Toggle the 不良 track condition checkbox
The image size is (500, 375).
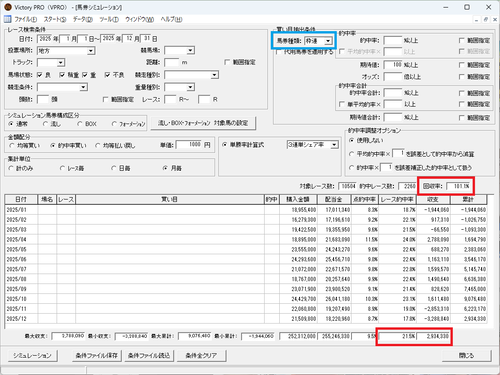(107, 75)
